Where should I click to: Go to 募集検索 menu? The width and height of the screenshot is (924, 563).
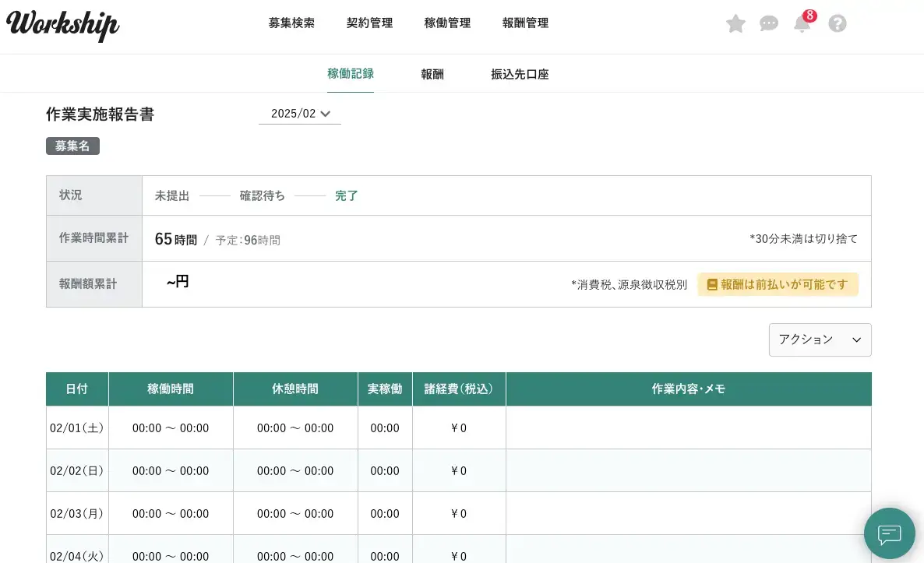291,23
